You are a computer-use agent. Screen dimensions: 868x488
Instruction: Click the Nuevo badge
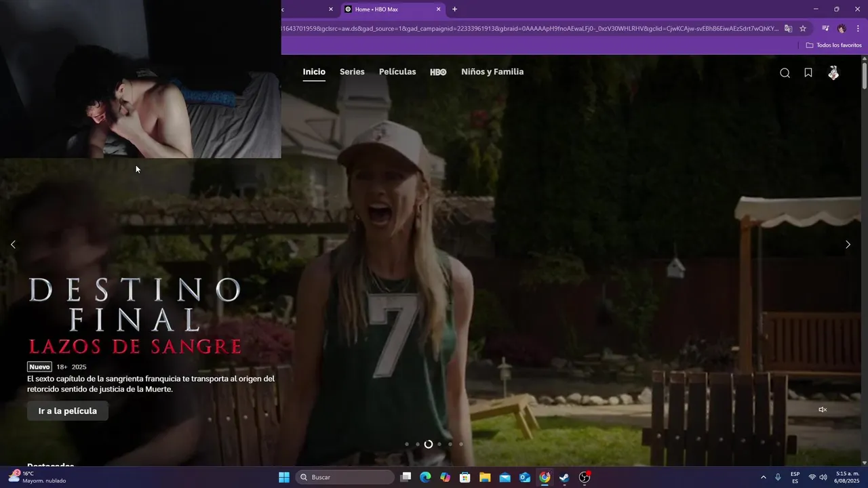point(39,367)
